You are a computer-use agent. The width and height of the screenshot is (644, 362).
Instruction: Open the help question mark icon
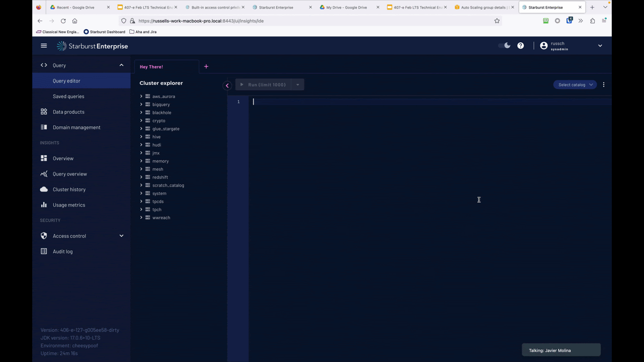click(x=521, y=46)
